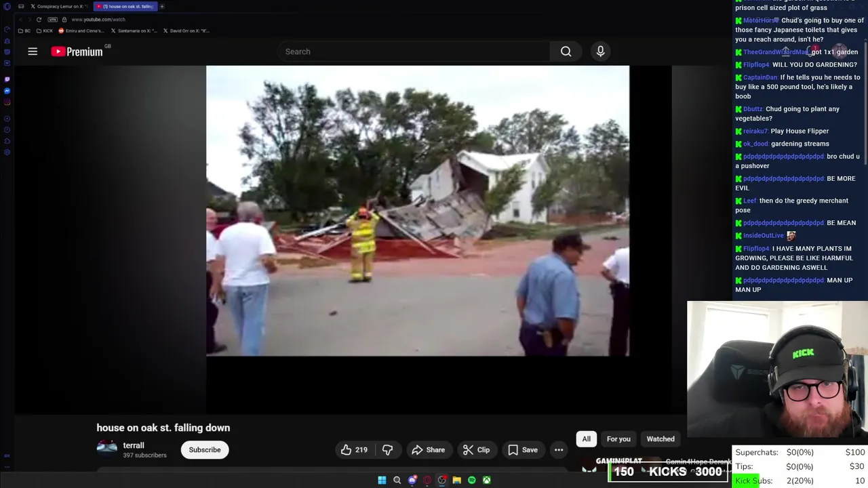Open reiraku7 chat username
The height and width of the screenshot is (488, 868).
755,131
